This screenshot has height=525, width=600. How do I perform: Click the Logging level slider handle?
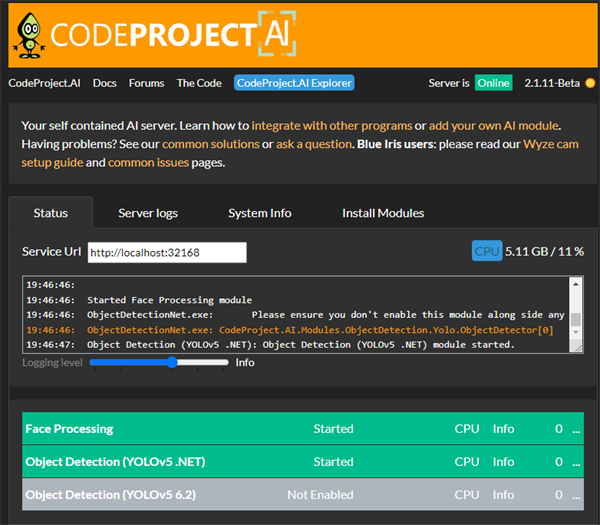172,362
